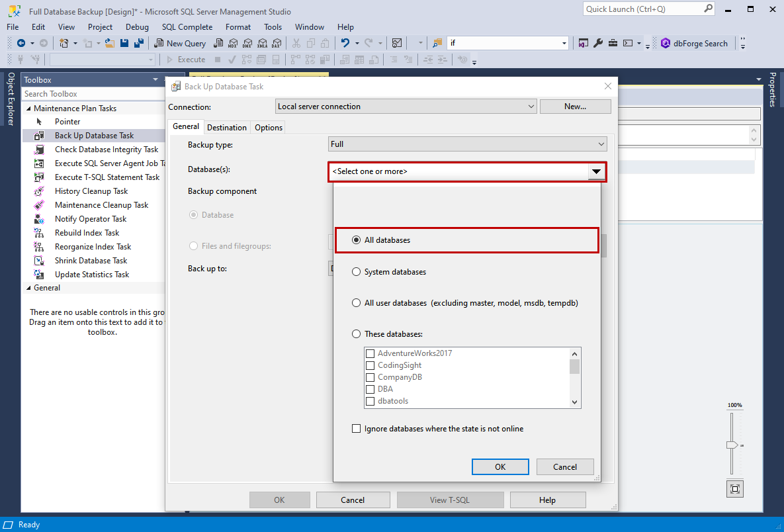
Task: Click the Open File folder icon
Action: tap(110, 44)
